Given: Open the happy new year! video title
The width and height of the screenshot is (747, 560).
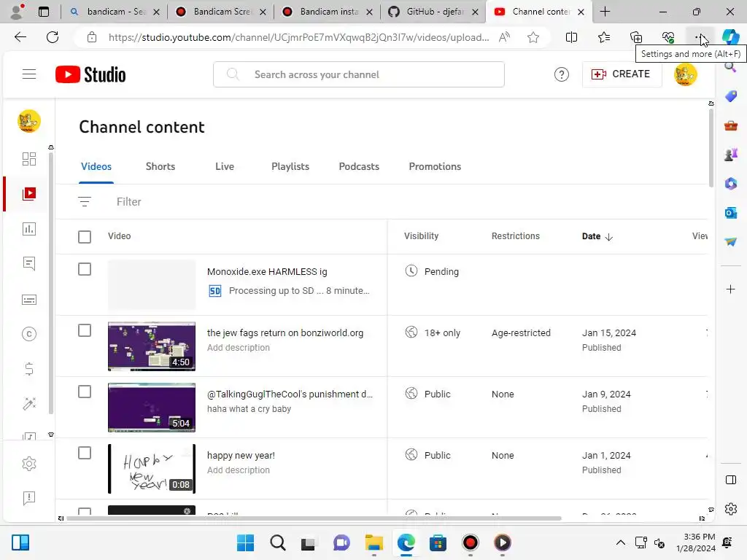Looking at the screenshot, I should point(241,456).
